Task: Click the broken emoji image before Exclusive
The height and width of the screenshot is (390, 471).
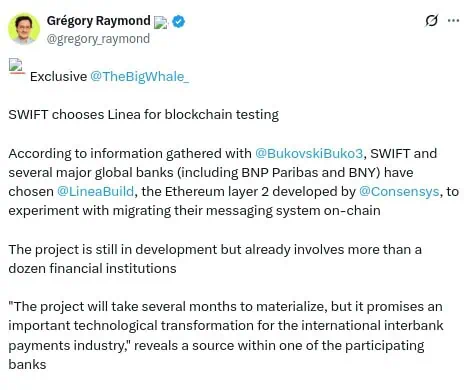Action: (x=17, y=66)
